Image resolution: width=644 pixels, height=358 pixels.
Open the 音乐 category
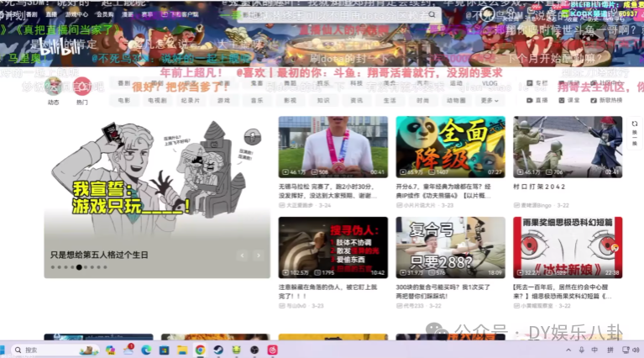(x=257, y=100)
